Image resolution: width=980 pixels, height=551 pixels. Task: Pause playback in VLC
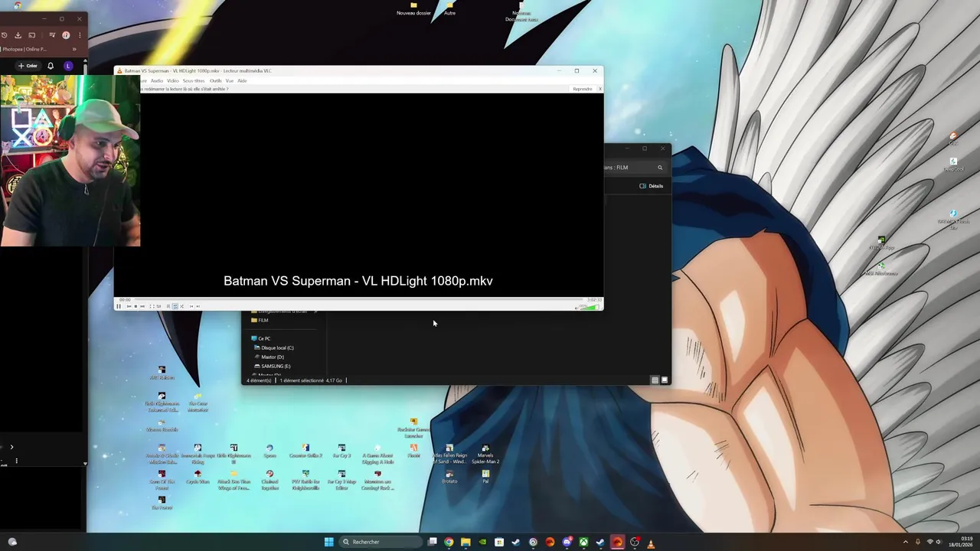pos(119,306)
